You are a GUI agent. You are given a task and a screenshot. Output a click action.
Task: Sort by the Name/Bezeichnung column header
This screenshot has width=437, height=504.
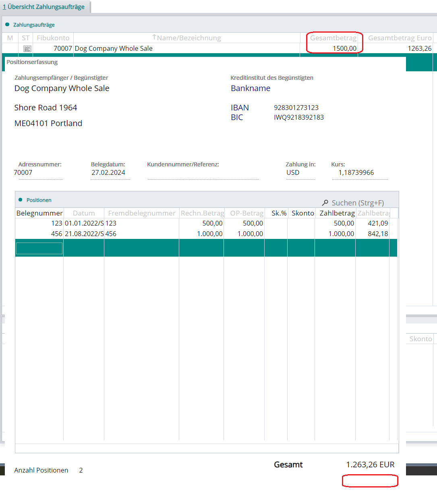pos(186,38)
